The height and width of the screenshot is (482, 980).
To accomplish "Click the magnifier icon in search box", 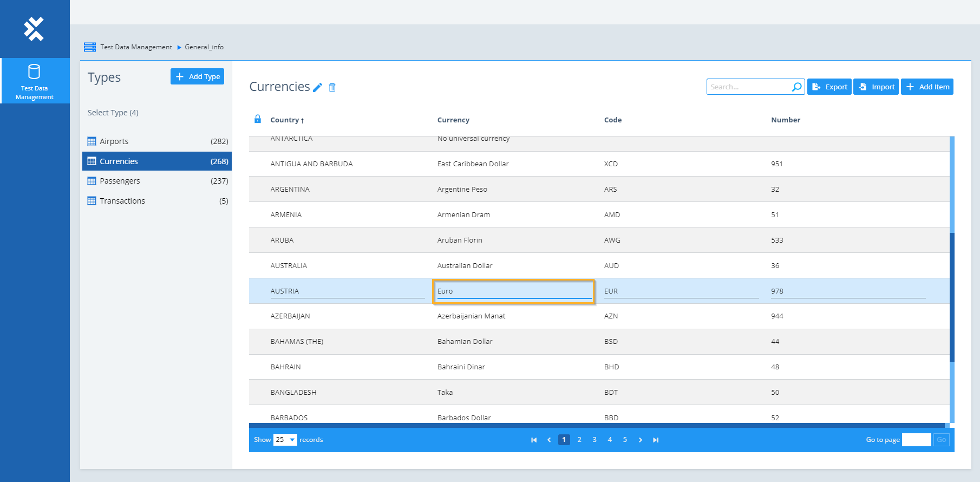I will pyautogui.click(x=796, y=87).
